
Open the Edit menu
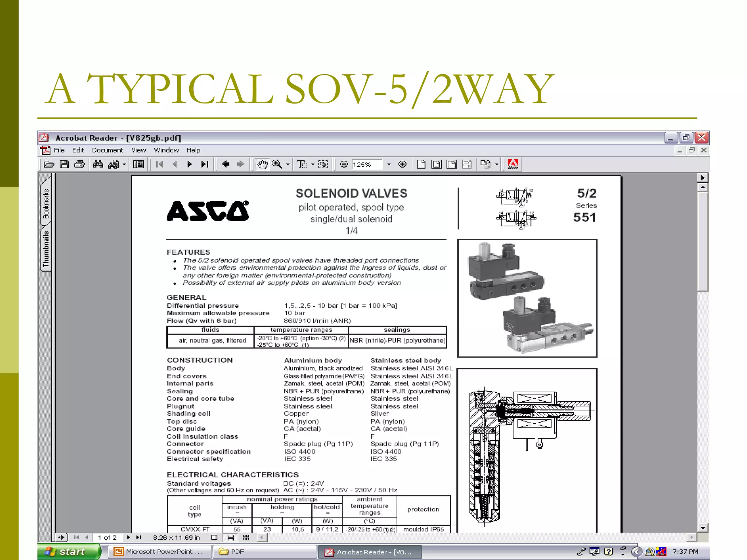78,150
